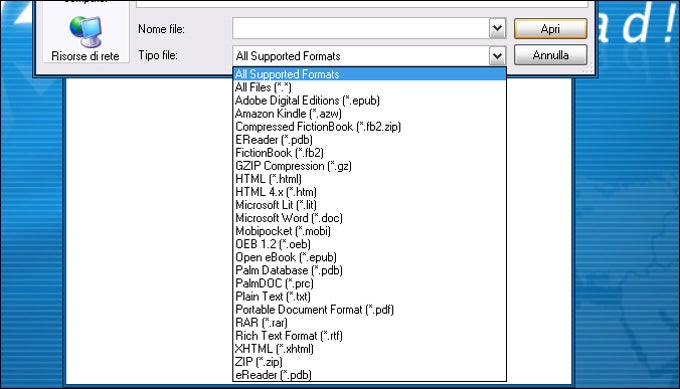Viewport: 680px width, 389px height.
Task: Pick the HTML 4.x (*.htm) entry
Action: [369, 192]
